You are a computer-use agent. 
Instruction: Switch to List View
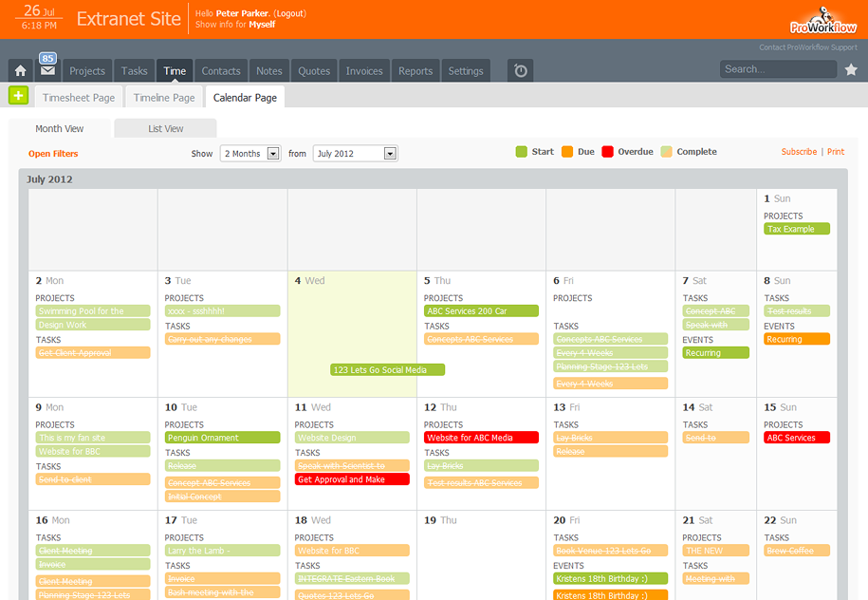tap(165, 128)
